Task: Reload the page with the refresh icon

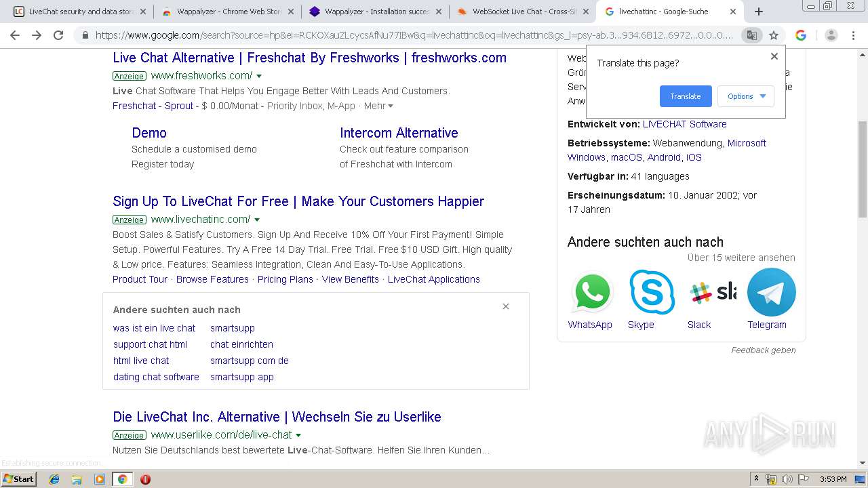Action: pos(58,35)
